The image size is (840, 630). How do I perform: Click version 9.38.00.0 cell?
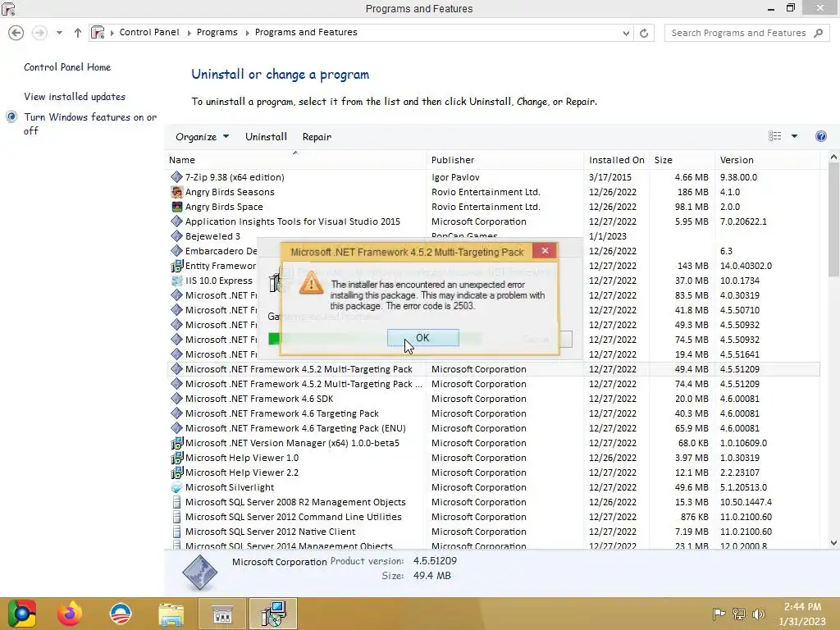point(738,177)
